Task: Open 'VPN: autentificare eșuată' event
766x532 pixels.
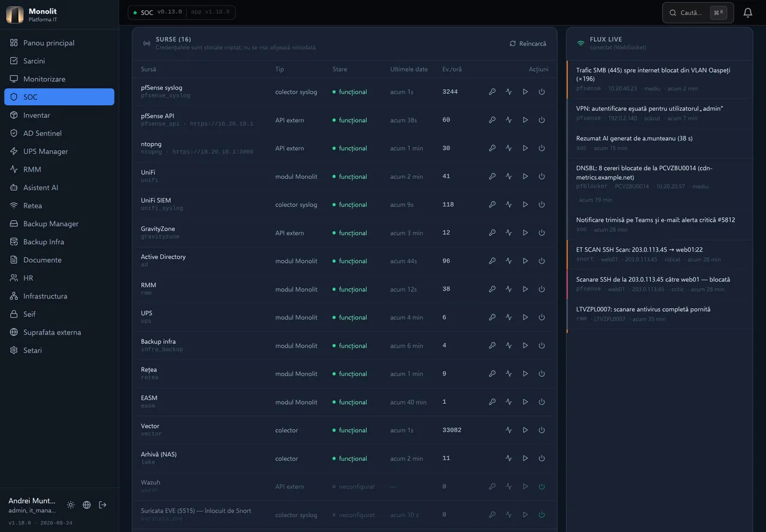Action: click(x=659, y=113)
